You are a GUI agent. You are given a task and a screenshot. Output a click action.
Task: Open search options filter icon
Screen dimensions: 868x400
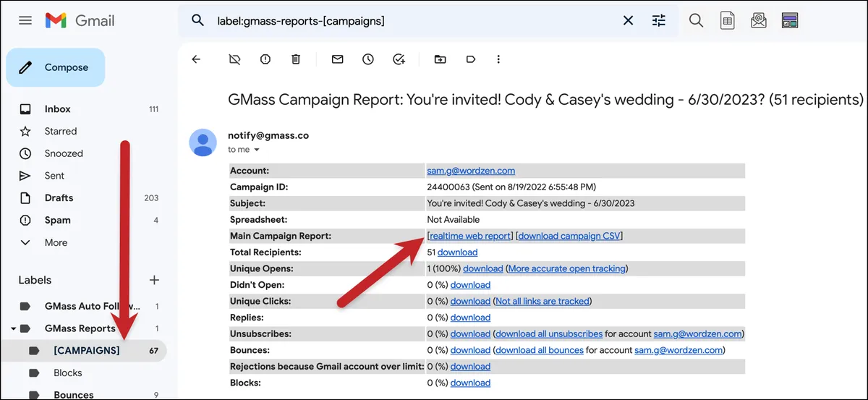coord(658,21)
